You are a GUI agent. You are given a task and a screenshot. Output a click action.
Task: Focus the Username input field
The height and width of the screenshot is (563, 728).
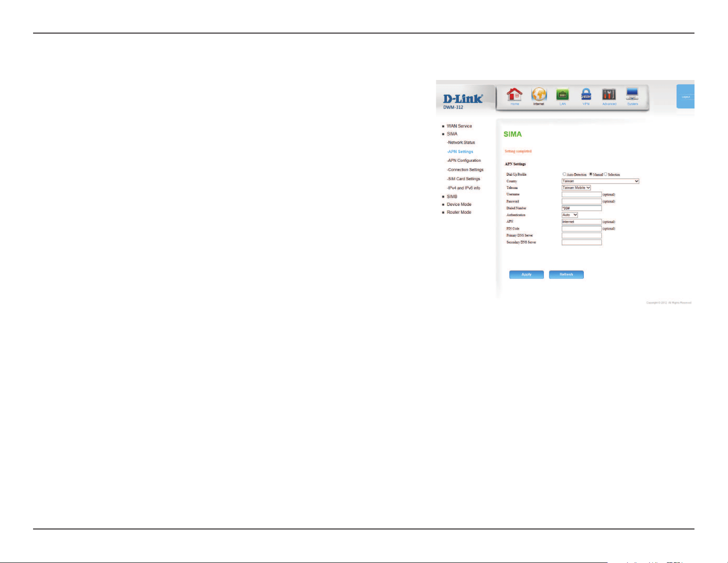(x=581, y=194)
